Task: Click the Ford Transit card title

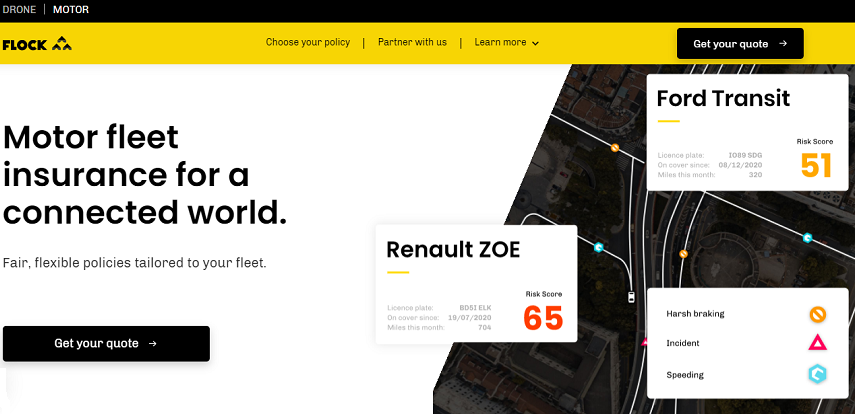Action: 723,98
